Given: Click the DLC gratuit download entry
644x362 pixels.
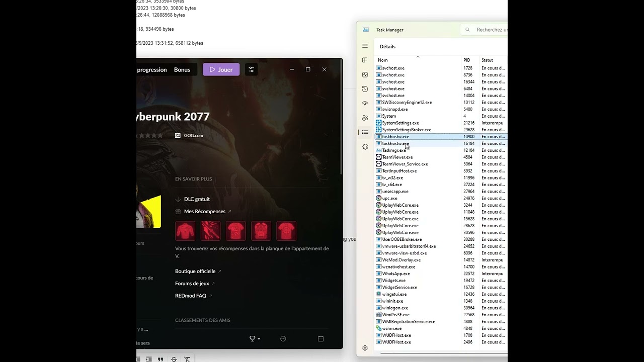Looking at the screenshot, I should tap(192, 199).
